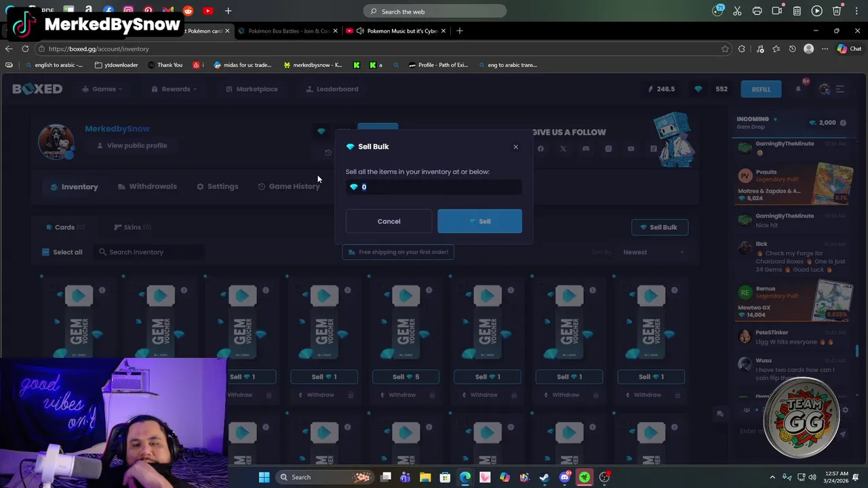Open the browser extensions puzzle icon
The width and height of the screenshot is (868, 488).
pyautogui.click(x=741, y=49)
